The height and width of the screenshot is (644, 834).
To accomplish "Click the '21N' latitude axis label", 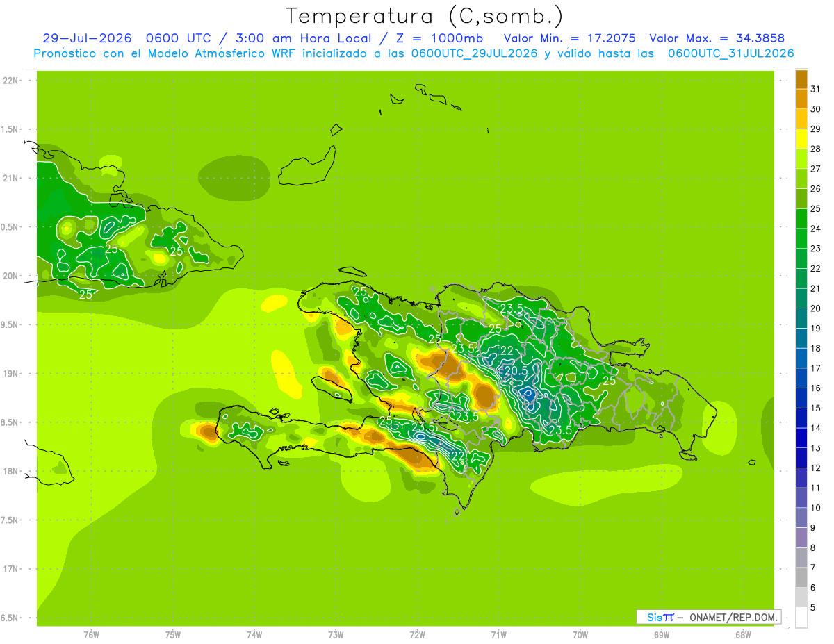I will [10, 178].
